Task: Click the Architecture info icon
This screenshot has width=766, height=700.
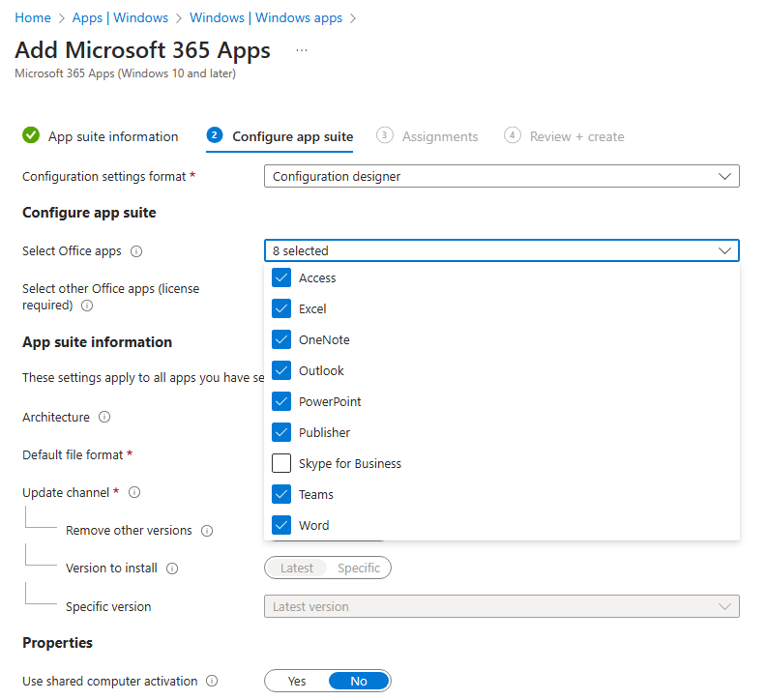Action: [x=104, y=417]
